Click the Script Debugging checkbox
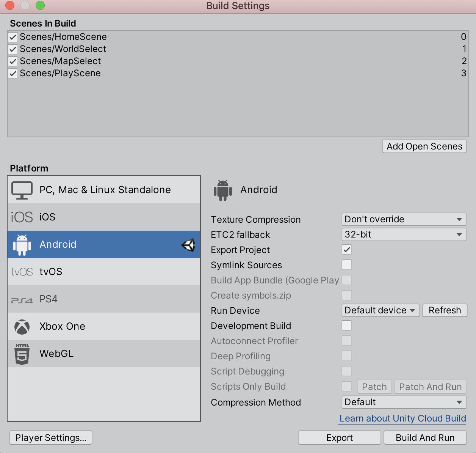The image size is (476, 453). 347,371
